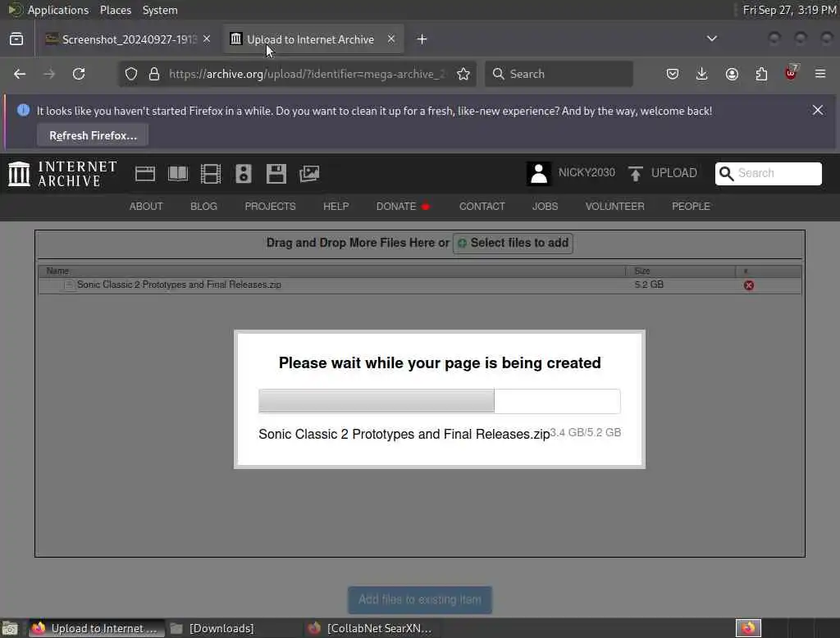This screenshot has height=638, width=840.
Task: Close the Upload to Internet Archive tab
Action: click(x=391, y=39)
